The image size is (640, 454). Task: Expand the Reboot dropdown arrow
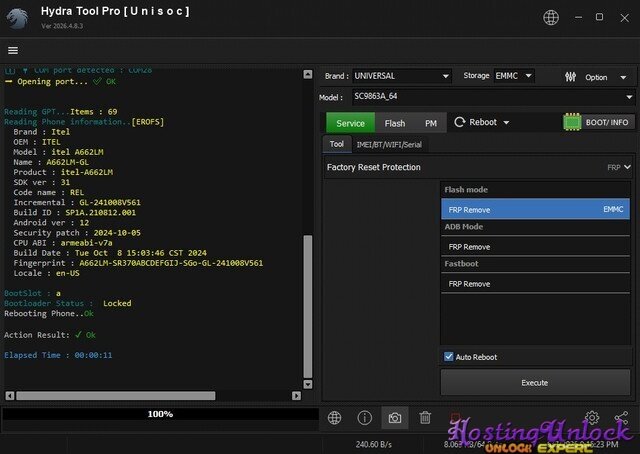(506, 122)
